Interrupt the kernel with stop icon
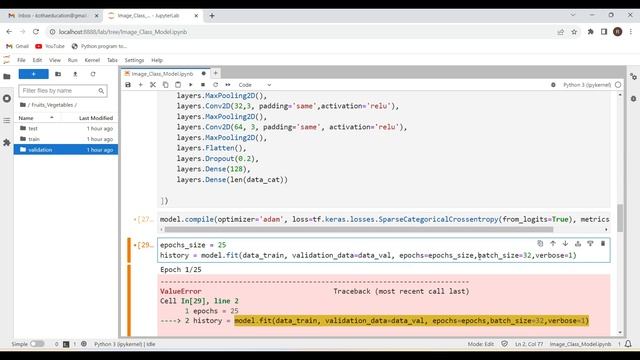Viewport: 640px width, 360px height. (203, 85)
